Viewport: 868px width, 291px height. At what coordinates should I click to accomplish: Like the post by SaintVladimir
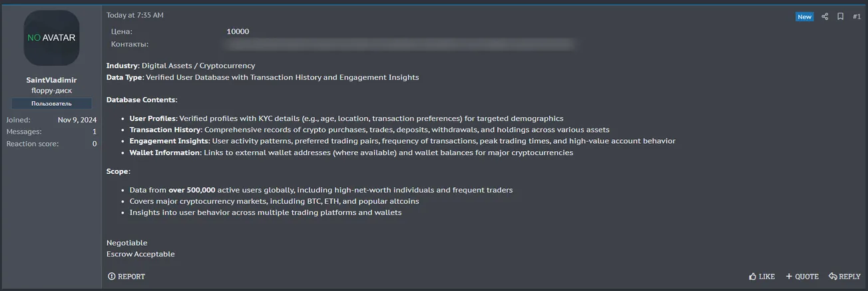761,276
